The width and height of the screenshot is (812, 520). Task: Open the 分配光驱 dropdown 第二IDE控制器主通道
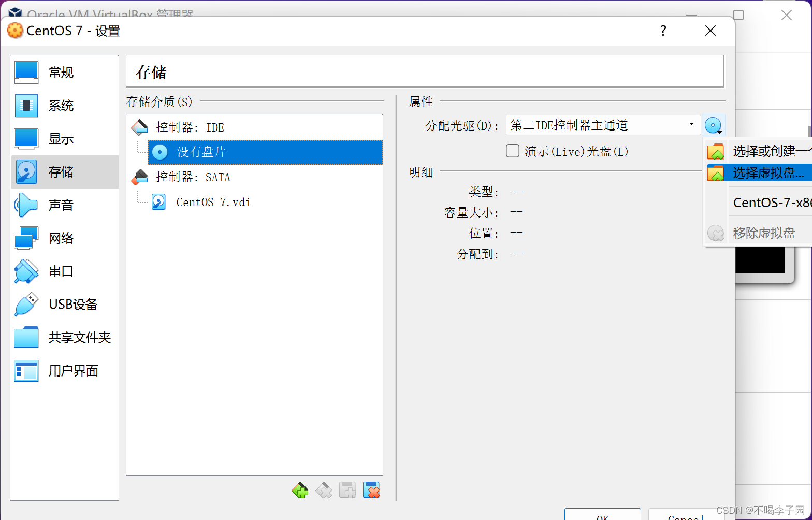tap(603, 125)
